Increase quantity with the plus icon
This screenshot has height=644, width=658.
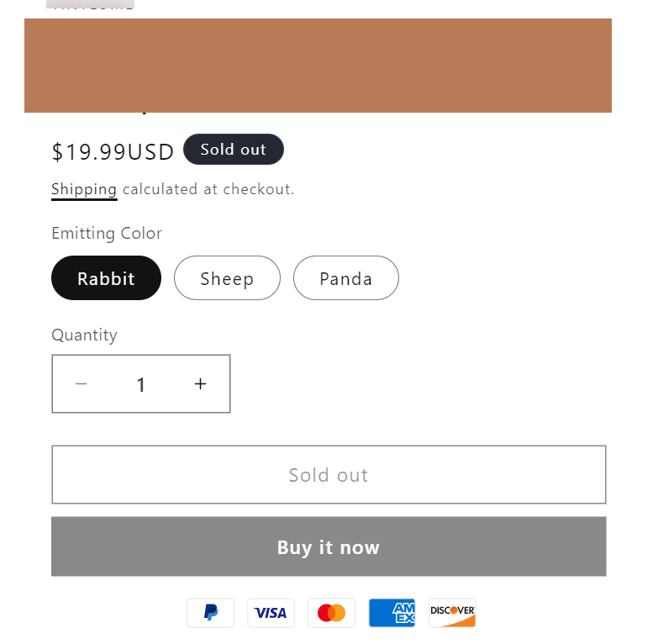200,384
